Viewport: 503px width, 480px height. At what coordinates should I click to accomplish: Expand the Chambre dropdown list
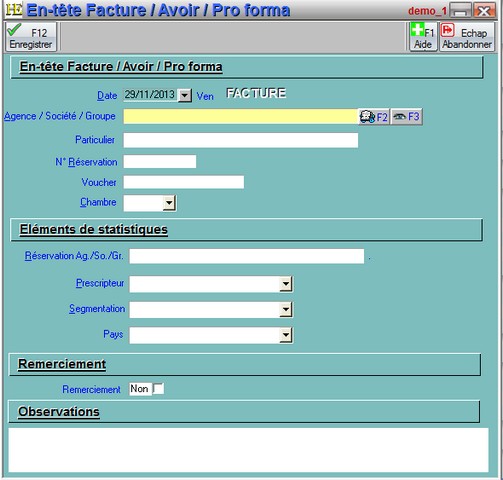(x=169, y=203)
